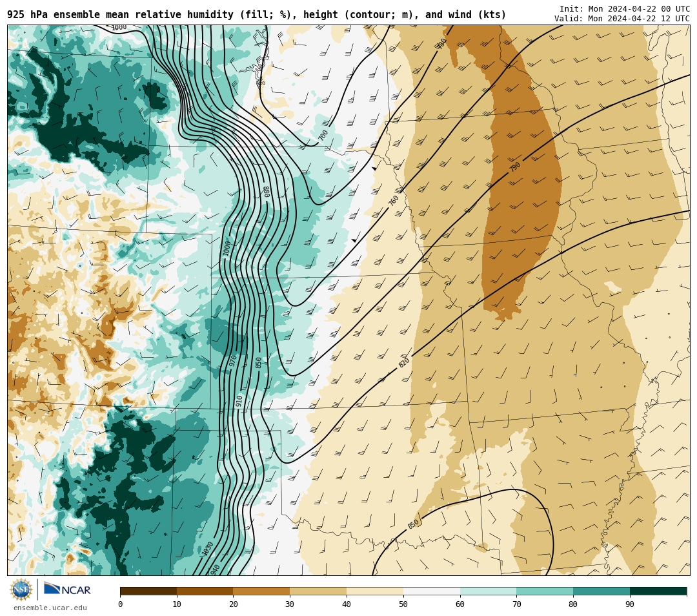Click the '0' tick label under the colorbar
The image size is (697, 616).
tap(121, 604)
